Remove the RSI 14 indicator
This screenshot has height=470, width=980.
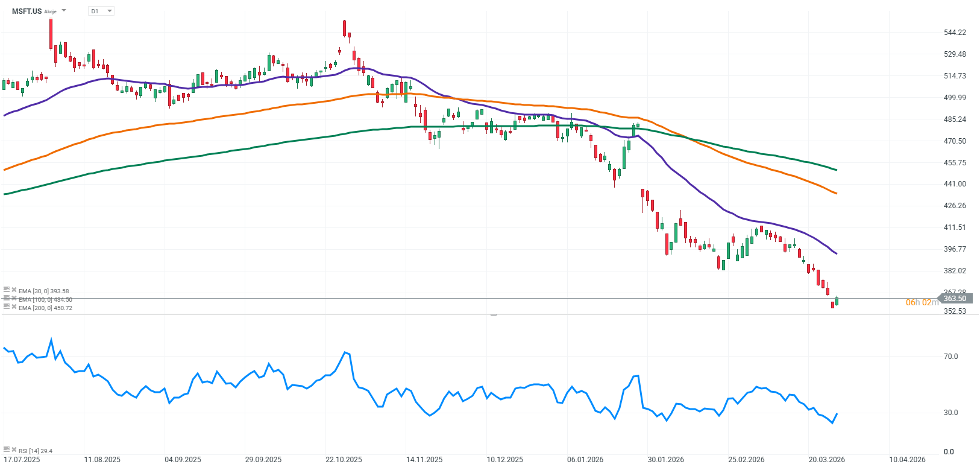pyautogui.click(x=13, y=450)
